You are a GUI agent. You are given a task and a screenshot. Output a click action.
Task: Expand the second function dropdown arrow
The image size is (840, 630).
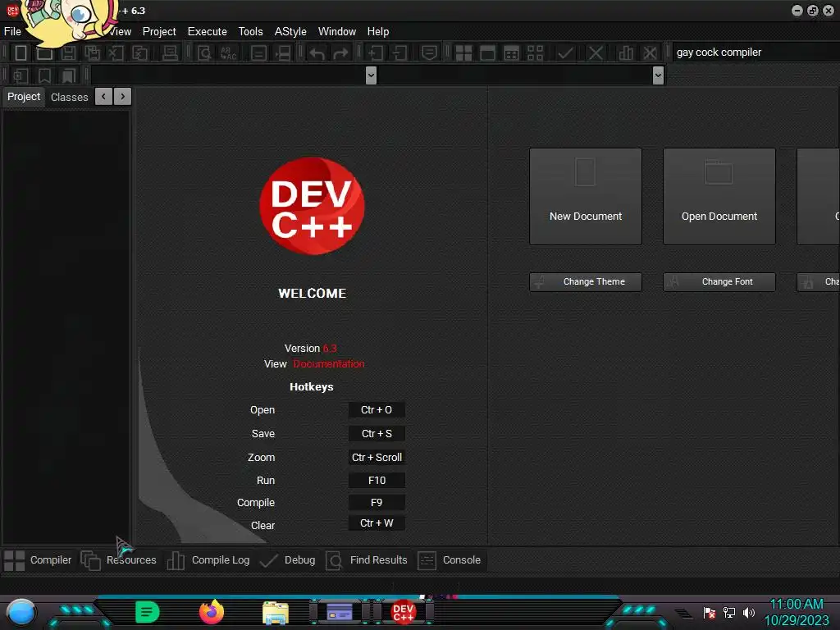point(659,75)
